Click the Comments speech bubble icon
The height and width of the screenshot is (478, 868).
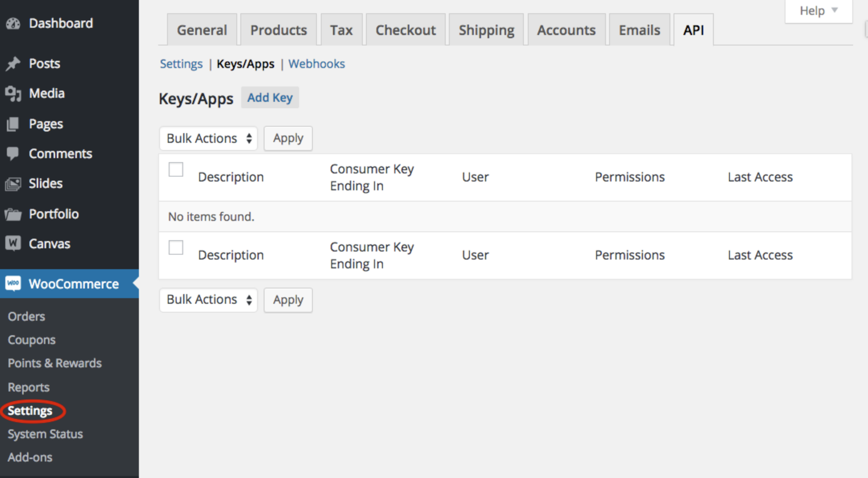13,154
